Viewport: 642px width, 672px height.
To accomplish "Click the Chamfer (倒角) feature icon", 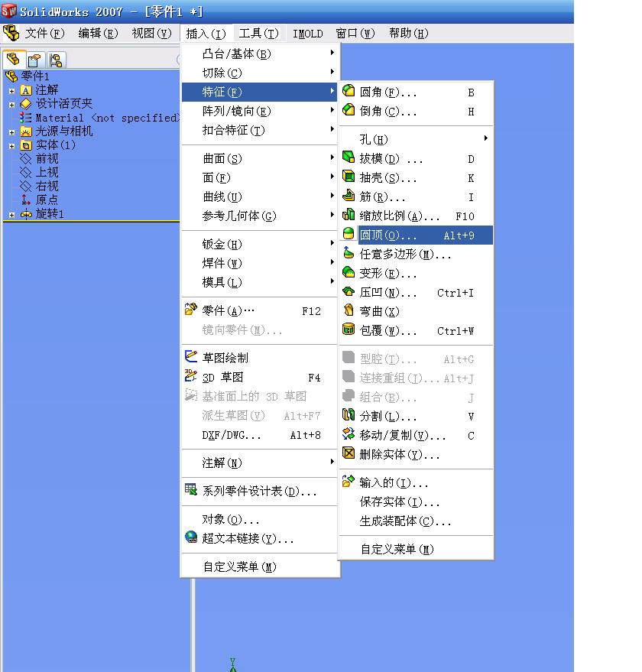I will click(349, 110).
